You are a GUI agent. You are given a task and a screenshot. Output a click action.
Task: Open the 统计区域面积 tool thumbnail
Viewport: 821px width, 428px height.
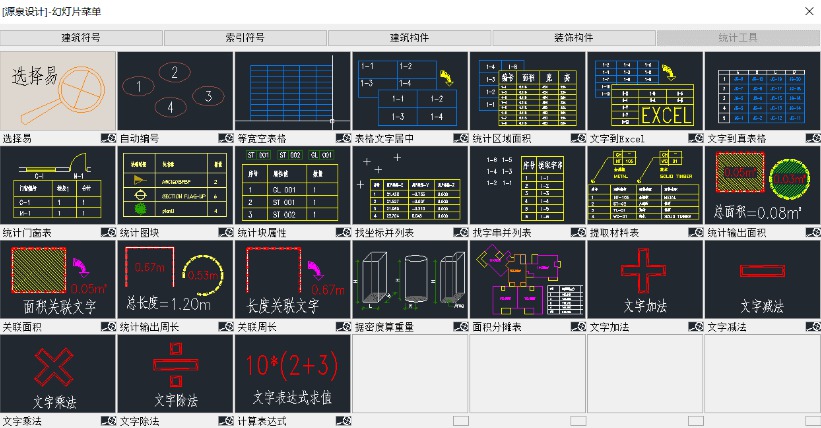[527, 91]
